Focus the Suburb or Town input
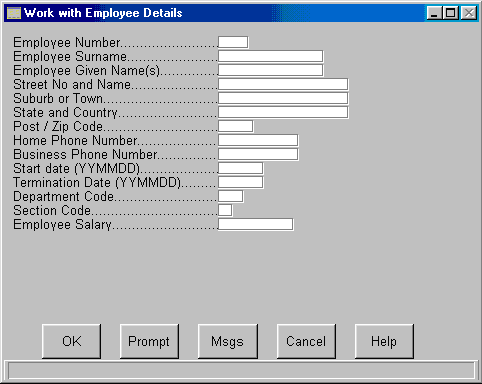This screenshot has height=384, width=482. (283, 98)
